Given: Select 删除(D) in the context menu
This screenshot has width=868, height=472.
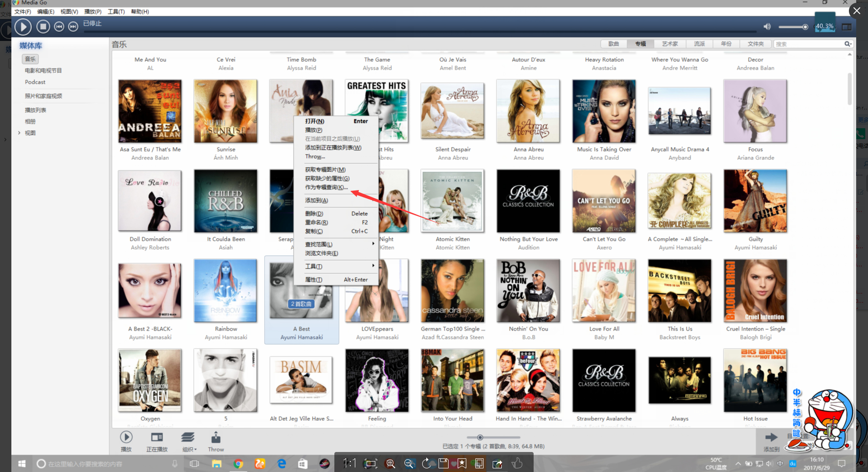Looking at the screenshot, I should 336,214.
